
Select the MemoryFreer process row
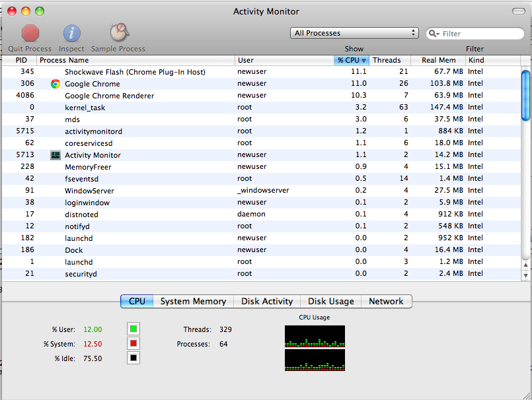[x=261, y=167]
